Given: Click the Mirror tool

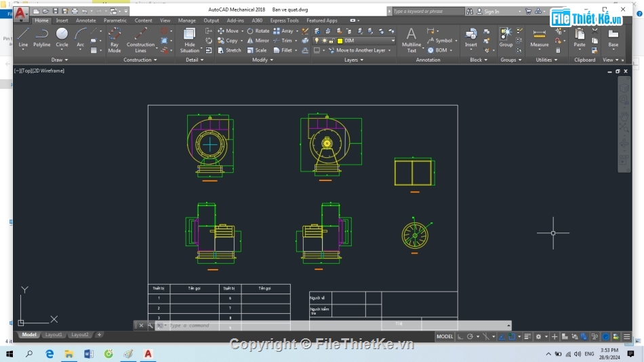Looking at the screenshot, I should pyautogui.click(x=258, y=41).
